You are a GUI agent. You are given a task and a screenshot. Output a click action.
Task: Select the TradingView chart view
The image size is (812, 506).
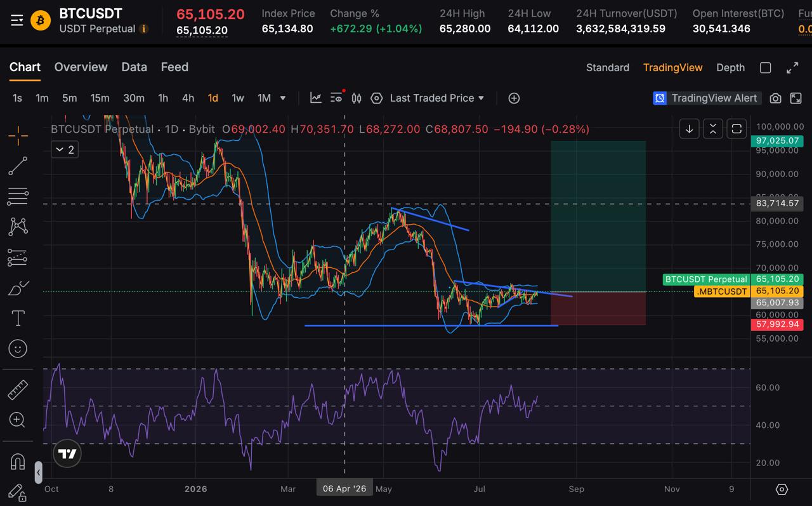point(672,68)
